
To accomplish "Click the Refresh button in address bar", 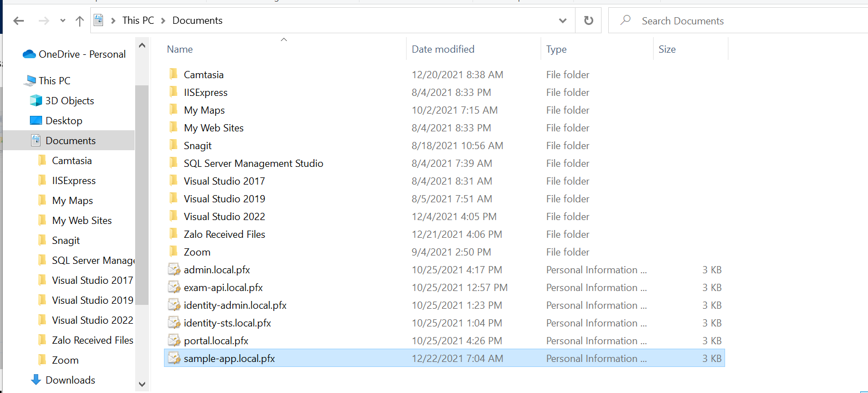I will 588,21.
